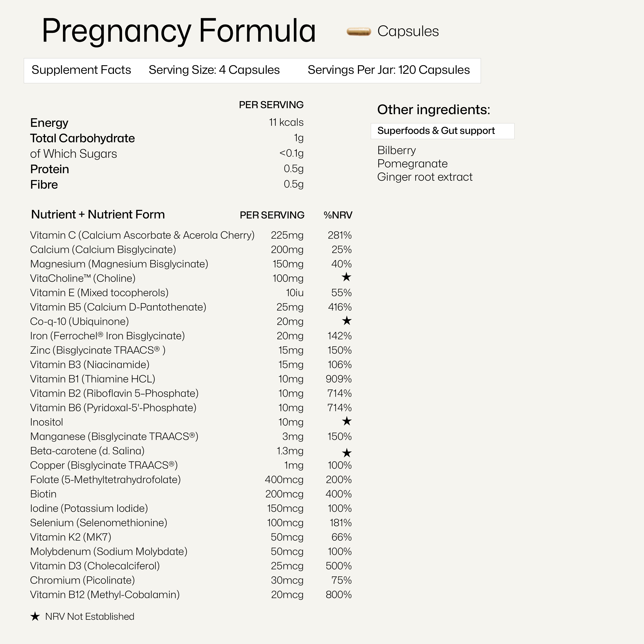
Task: Click the Serving Size: 4 Capsules text
Action: pos(214,70)
